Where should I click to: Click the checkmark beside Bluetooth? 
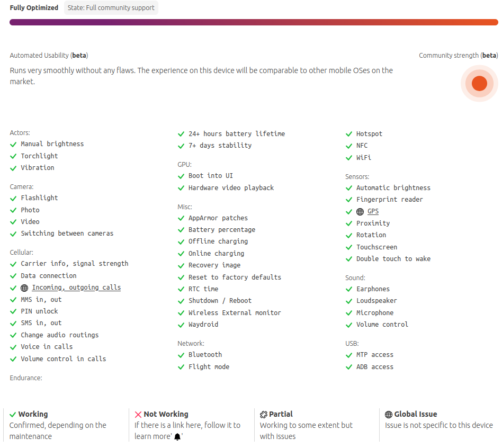(181, 355)
